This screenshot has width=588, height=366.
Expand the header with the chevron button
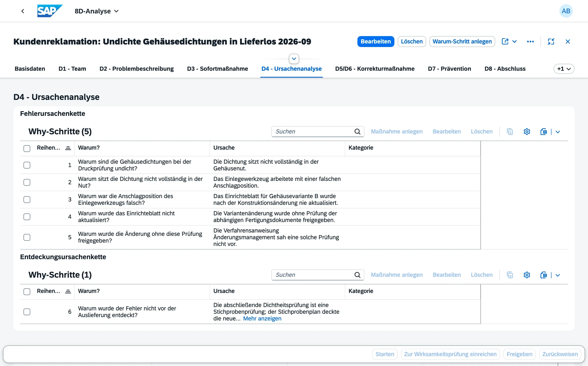click(x=294, y=59)
